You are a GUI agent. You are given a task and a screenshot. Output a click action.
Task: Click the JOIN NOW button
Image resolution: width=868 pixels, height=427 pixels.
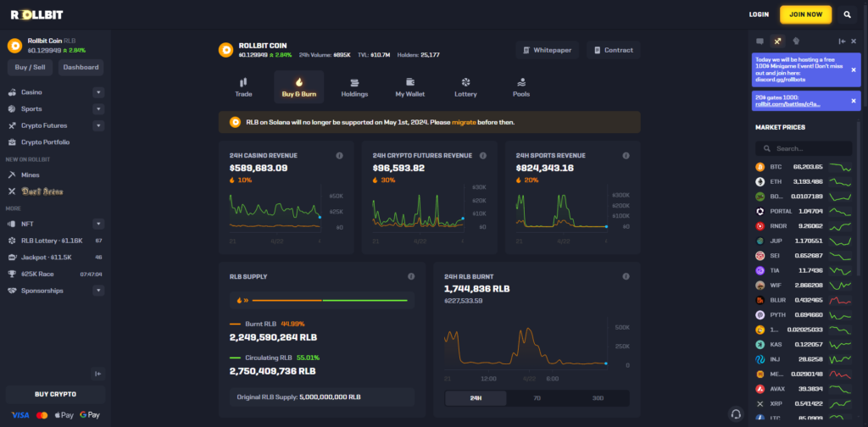click(x=805, y=15)
